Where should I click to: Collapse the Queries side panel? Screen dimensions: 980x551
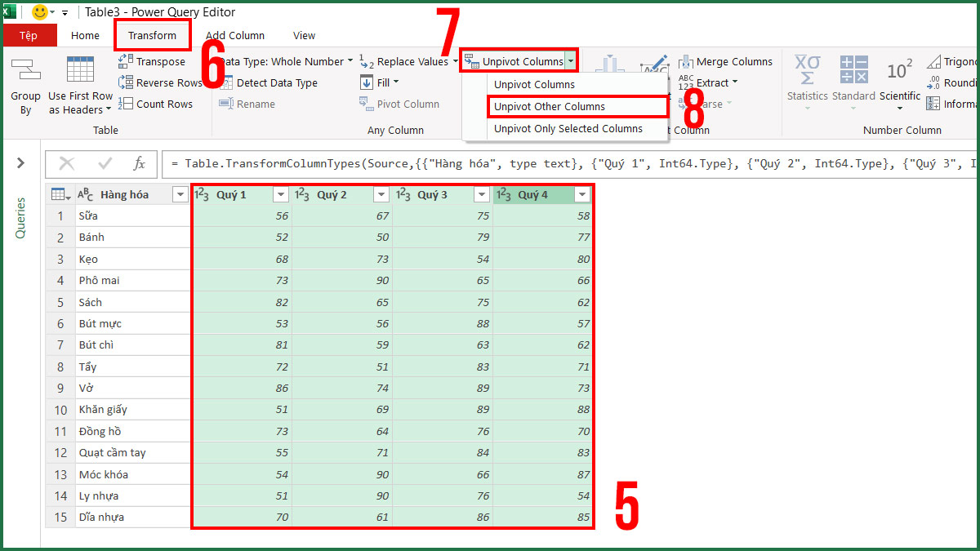point(22,162)
